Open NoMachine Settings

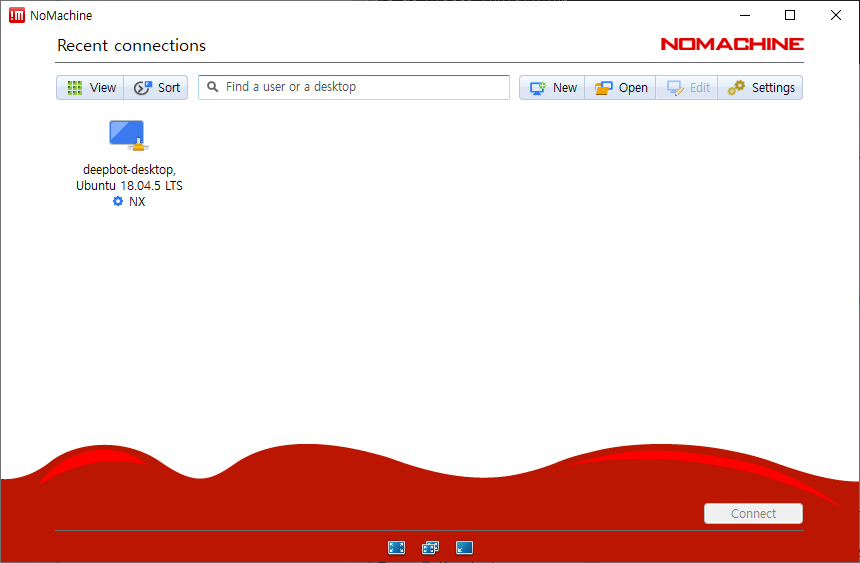click(760, 88)
